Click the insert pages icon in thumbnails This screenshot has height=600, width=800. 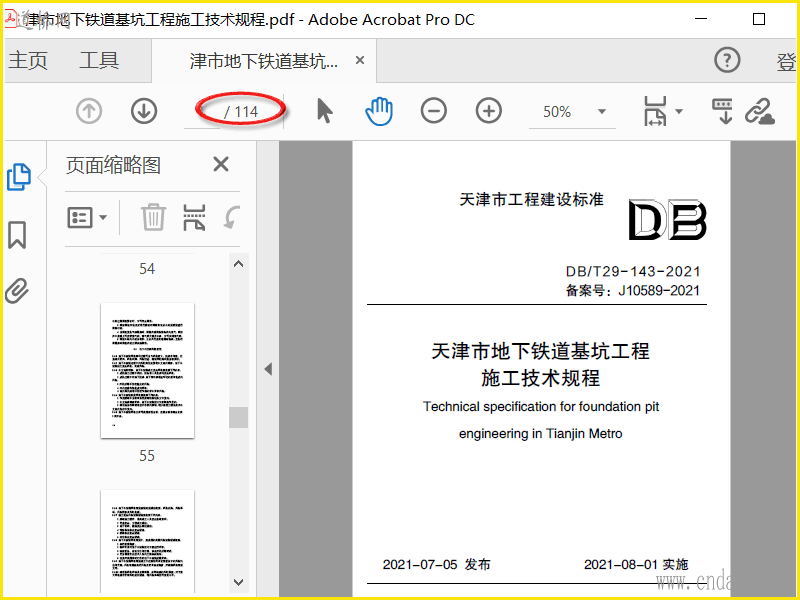tap(194, 218)
